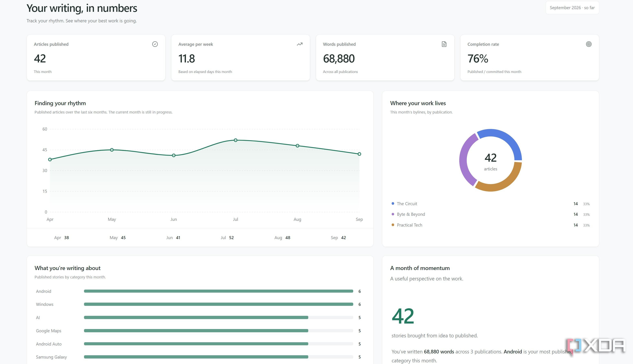Click the Android category progress bar

pos(218,291)
